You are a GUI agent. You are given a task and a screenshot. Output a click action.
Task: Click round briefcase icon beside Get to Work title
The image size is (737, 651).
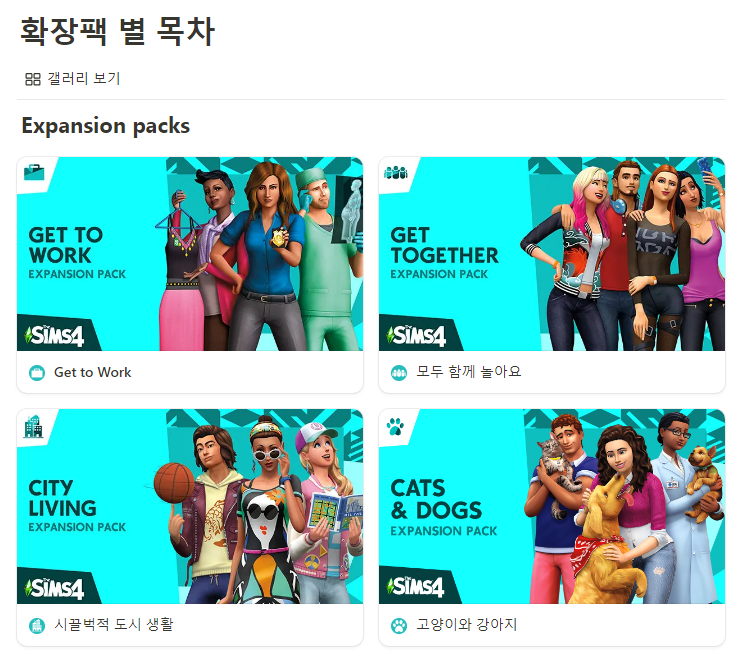pos(37,373)
